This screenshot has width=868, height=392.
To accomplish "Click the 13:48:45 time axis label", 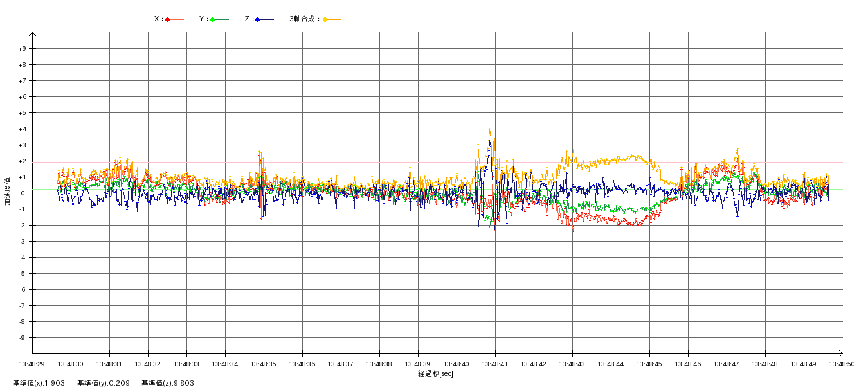I will 649,364.
